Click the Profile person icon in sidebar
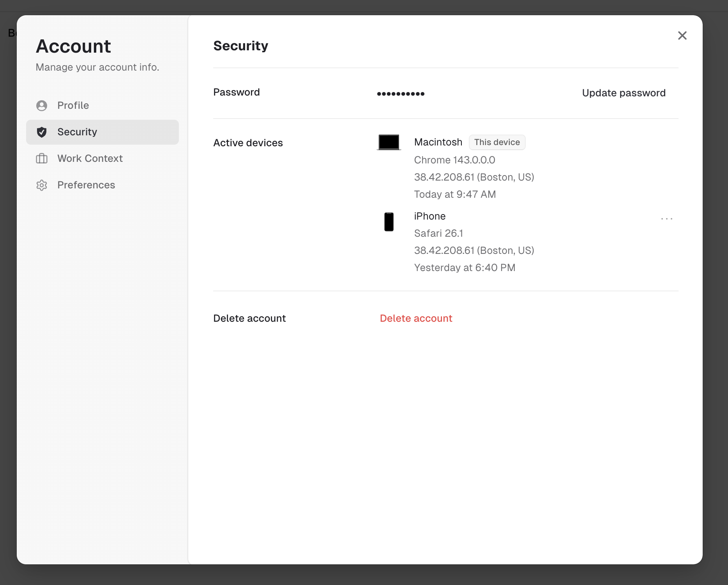728x585 pixels. [x=42, y=106]
